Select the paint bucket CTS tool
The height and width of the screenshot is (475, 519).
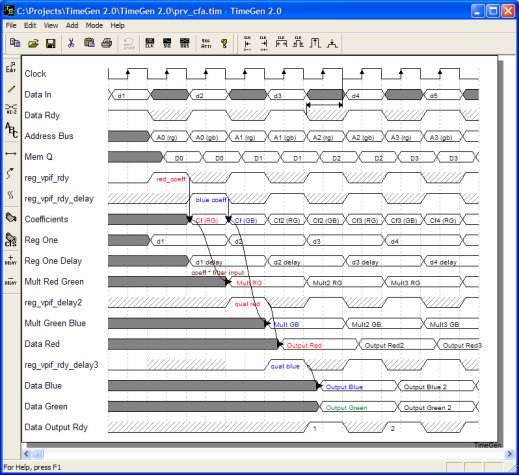pos(11,239)
